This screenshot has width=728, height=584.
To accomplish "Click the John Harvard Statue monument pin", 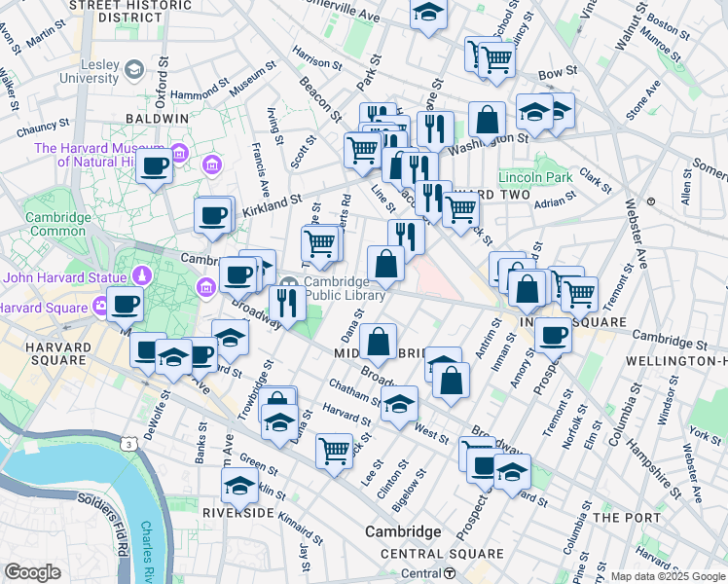I will click(x=142, y=275).
